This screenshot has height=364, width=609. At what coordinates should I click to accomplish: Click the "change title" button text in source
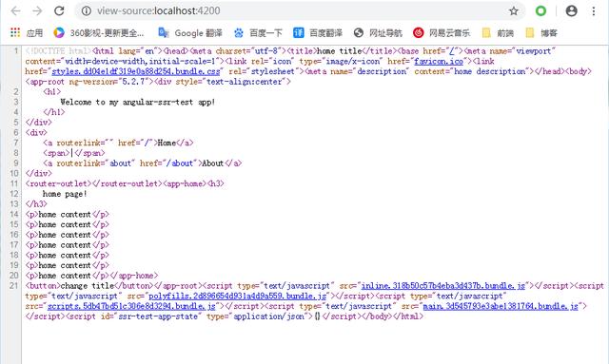(x=87, y=286)
